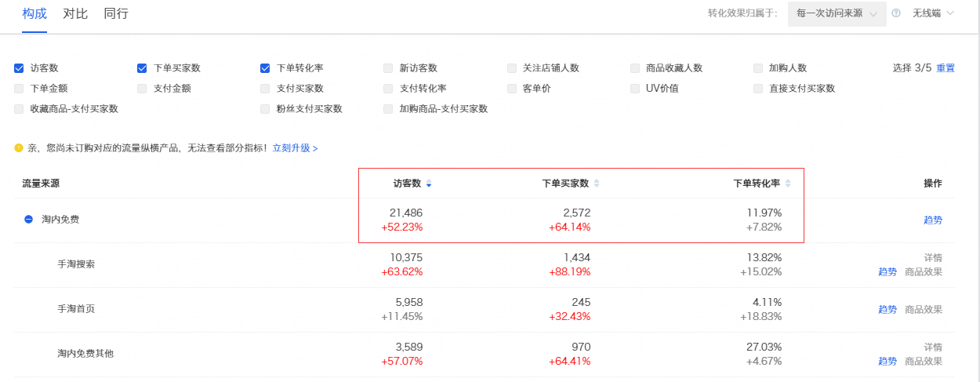
Task: Open 详情 for 手淘搜索 row
Action: tap(933, 257)
